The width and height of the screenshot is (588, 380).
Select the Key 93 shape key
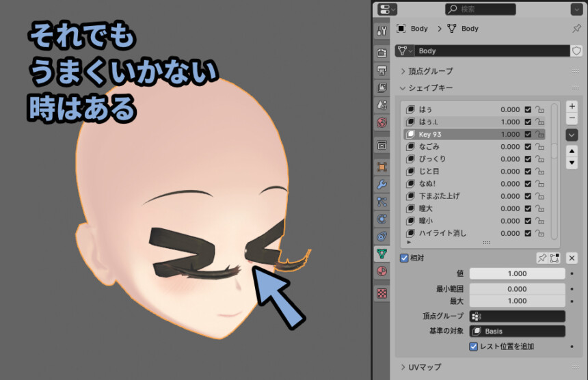(475, 134)
